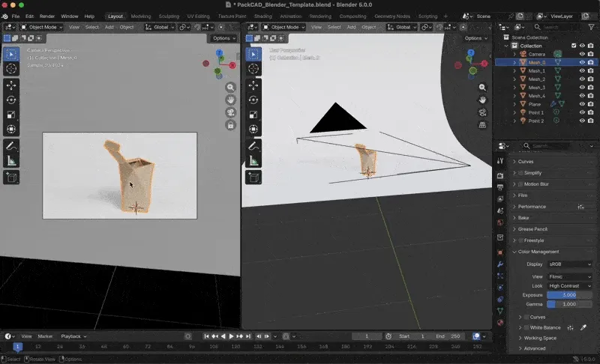This screenshot has height=364, width=600.
Task: Hide Mesh_1 using its eye icon
Action: click(x=582, y=71)
